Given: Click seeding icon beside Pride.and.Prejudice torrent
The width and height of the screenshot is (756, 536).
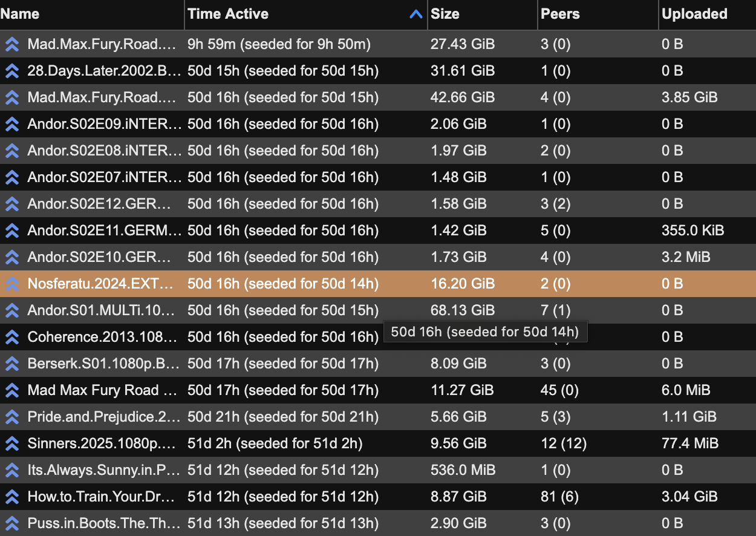Looking at the screenshot, I should pyautogui.click(x=11, y=417).
